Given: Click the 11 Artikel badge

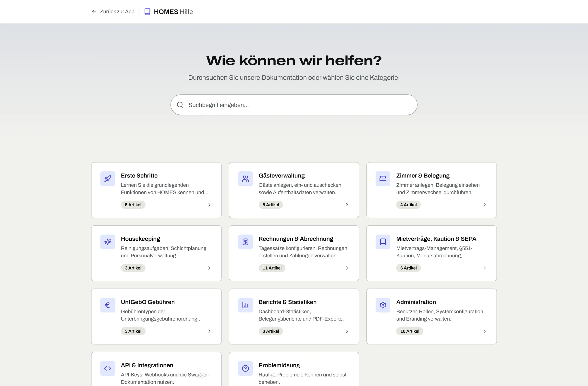Looking at the screenshot, I should click(272, 268).
